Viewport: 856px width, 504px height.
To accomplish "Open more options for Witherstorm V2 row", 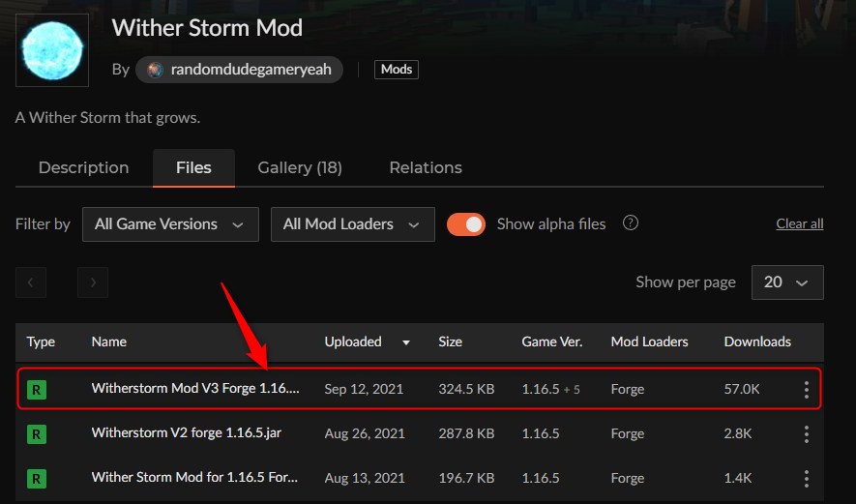I will 807,434.
